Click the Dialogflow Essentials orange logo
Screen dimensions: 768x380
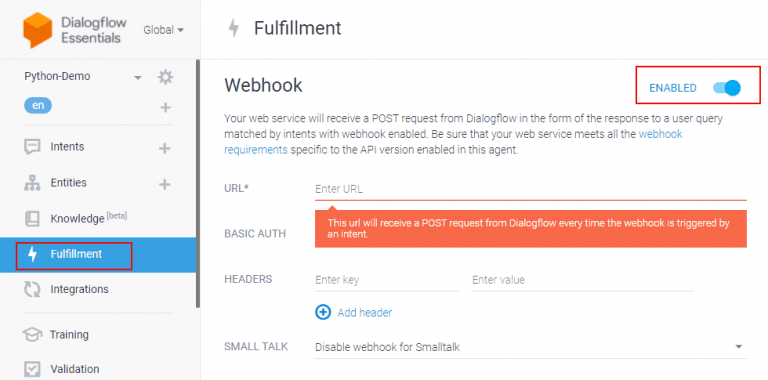(x=37, y=30)
